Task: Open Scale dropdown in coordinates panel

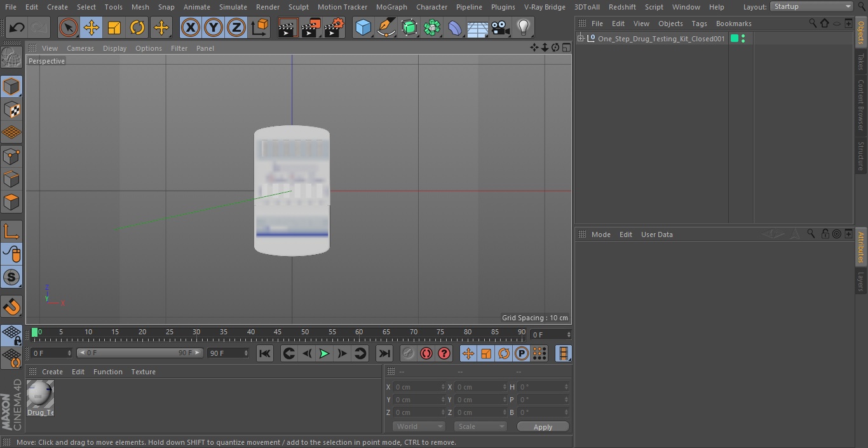Action: 480,426
